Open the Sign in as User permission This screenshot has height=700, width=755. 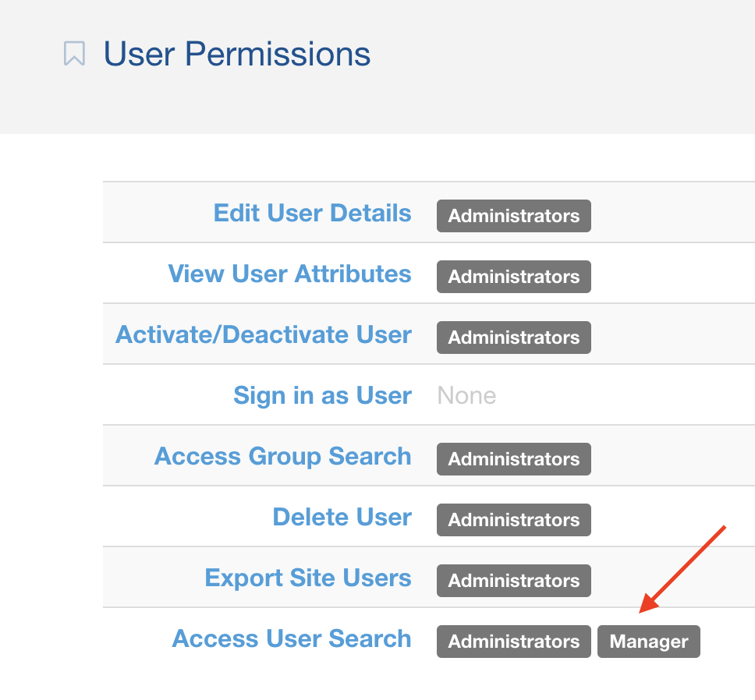tap(322, 395)
